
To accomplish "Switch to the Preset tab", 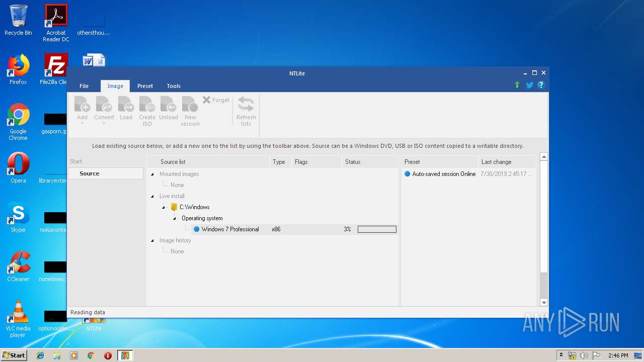I will point(145,86).
